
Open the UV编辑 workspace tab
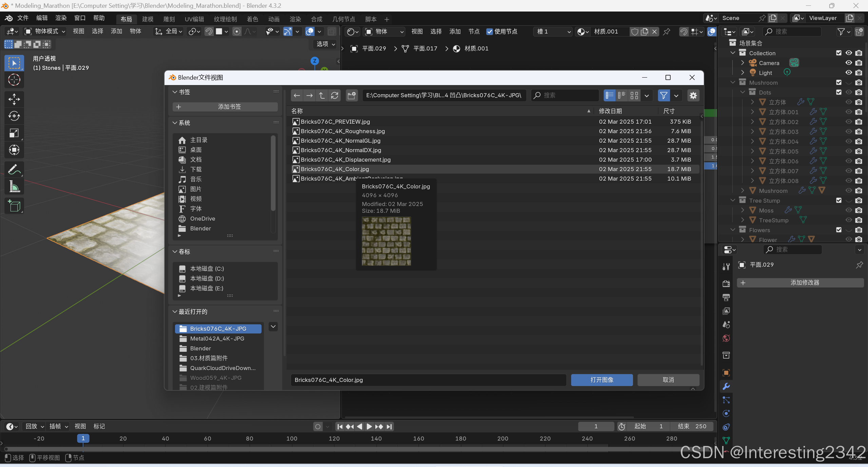(194, 19)
